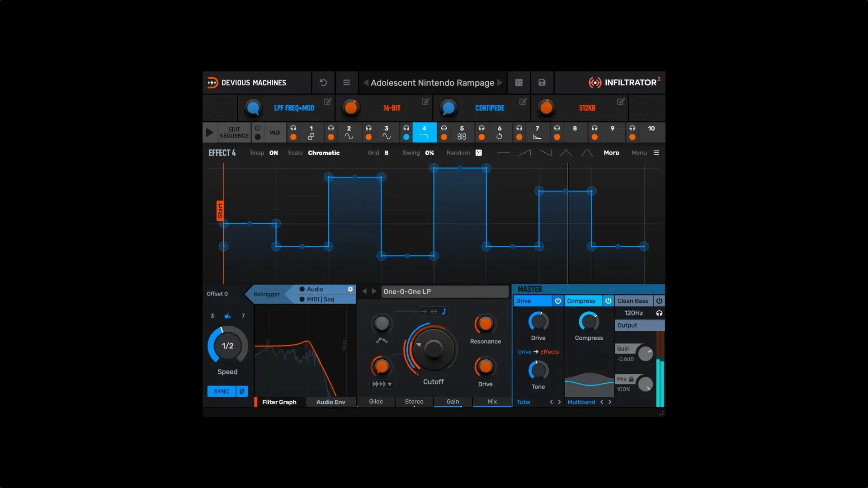Toggle the Drive power button in Master
The image size is (868, 488).
[558, 301]
